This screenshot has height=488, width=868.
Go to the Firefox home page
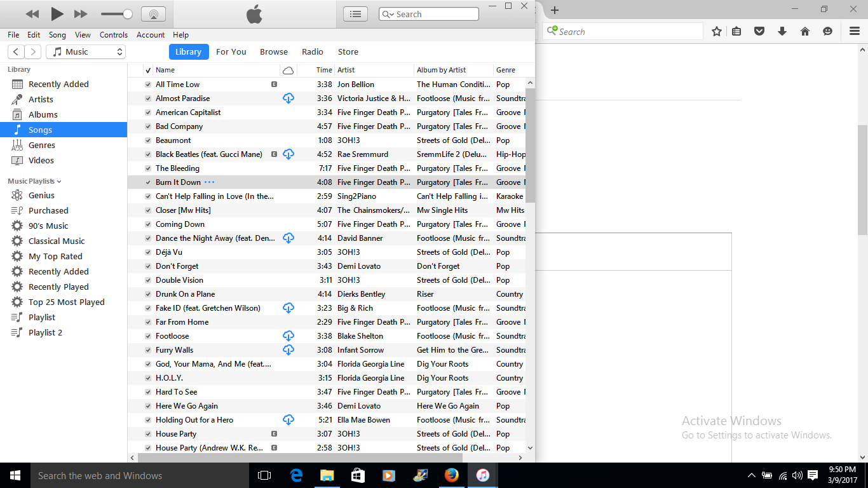pos(805,31)
